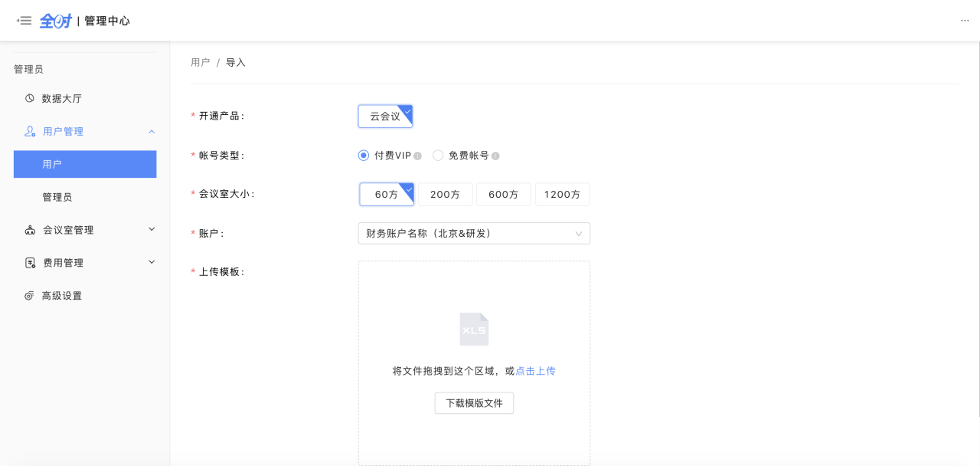Open 高级设置 in the sidebar
The image size is (980, 466).
click(62, 296)
